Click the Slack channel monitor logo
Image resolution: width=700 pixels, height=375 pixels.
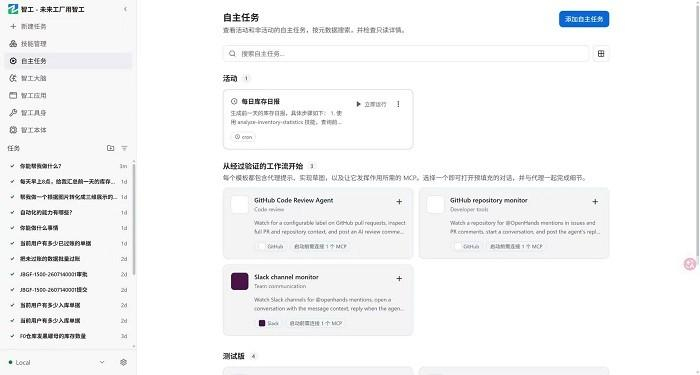240,281
